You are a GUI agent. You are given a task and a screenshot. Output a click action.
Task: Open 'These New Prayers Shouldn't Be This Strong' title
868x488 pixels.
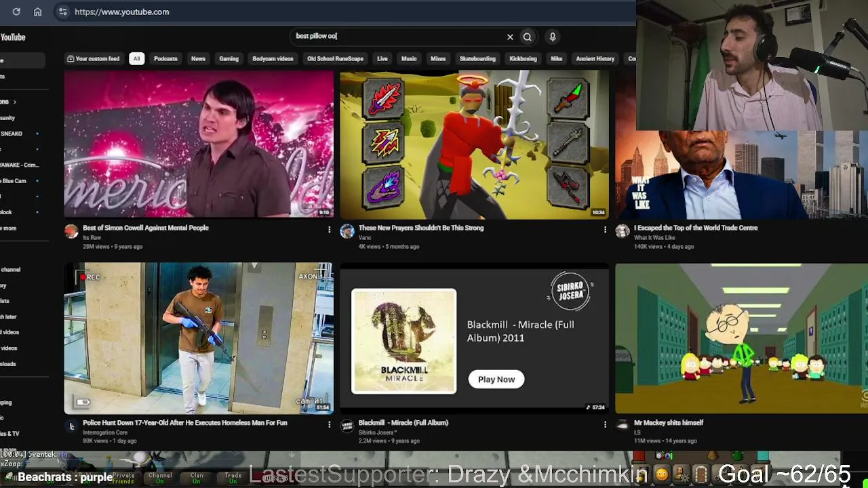tap(421, 228)
